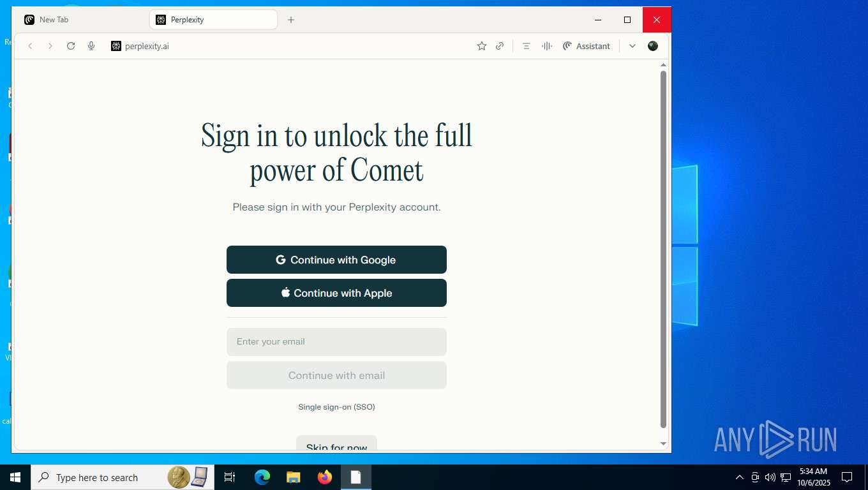This screenshot has width=868, height=490.
Task: Click the page's vertical scrollbar thumb
Action: click(x=663, y=249)
